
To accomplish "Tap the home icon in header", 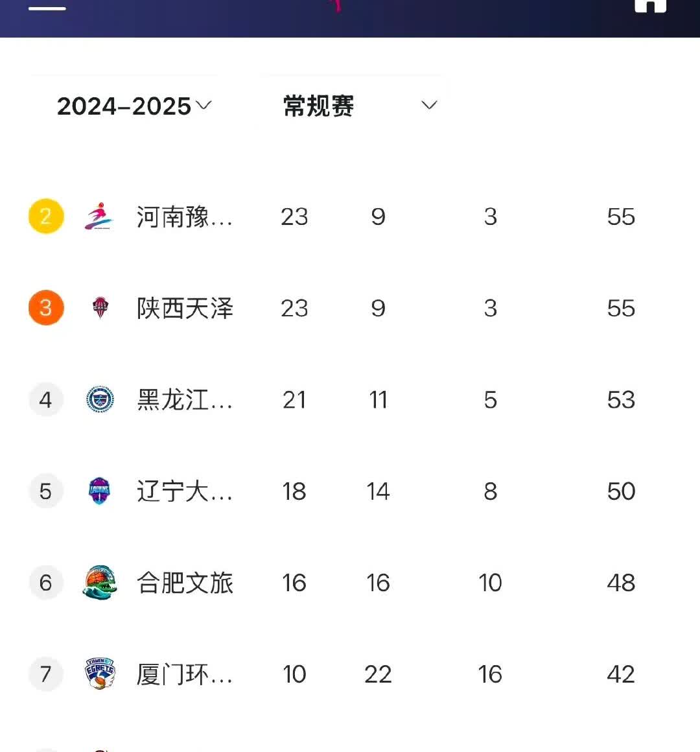I will pos(650,5).
